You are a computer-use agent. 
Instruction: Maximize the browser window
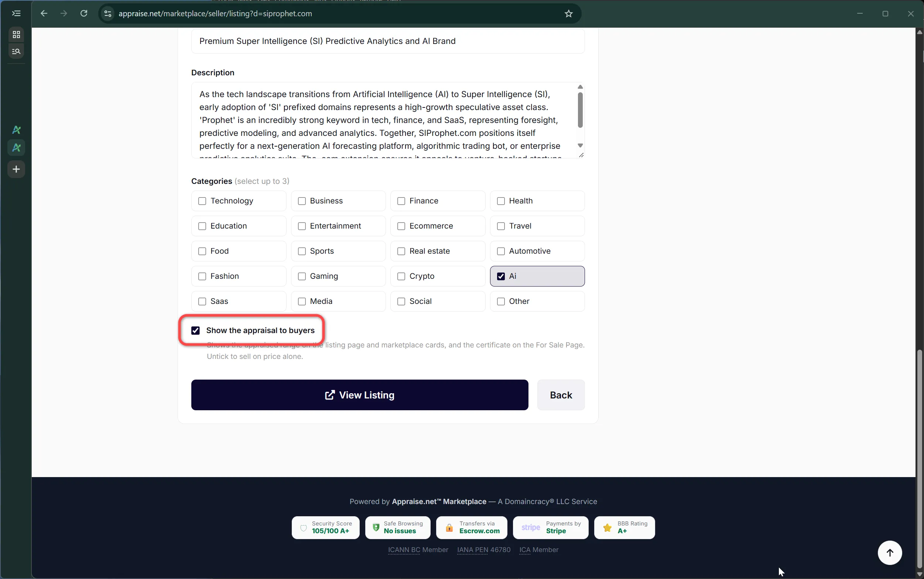click(x=885, y=14)
